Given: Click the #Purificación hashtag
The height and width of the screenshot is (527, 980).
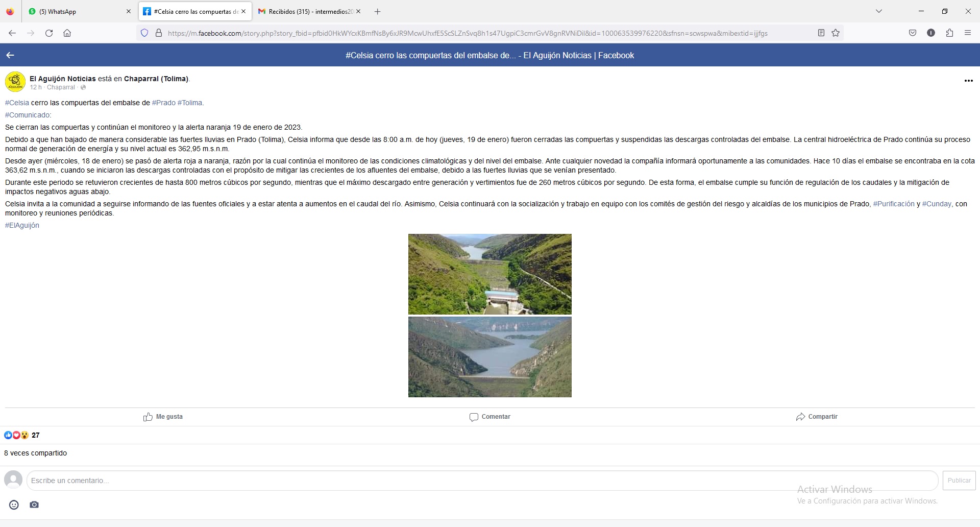Looking at the screenshot, I should click(x=894, y=204).
